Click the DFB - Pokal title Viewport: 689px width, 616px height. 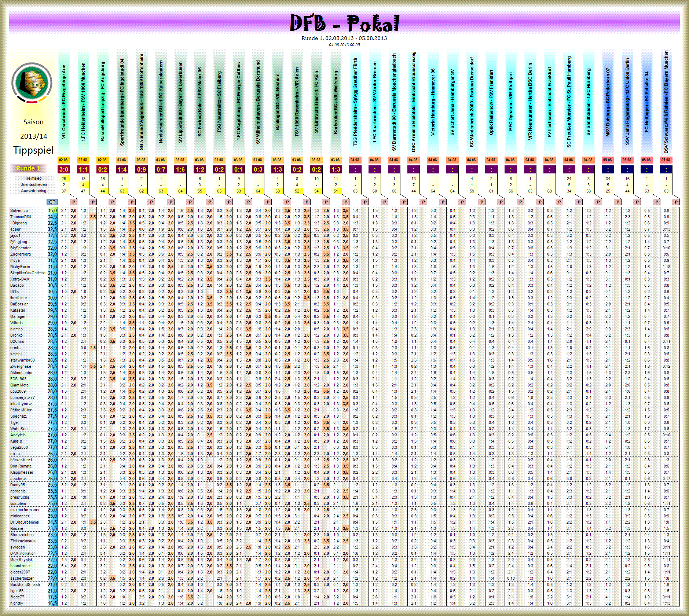point(344,23)
